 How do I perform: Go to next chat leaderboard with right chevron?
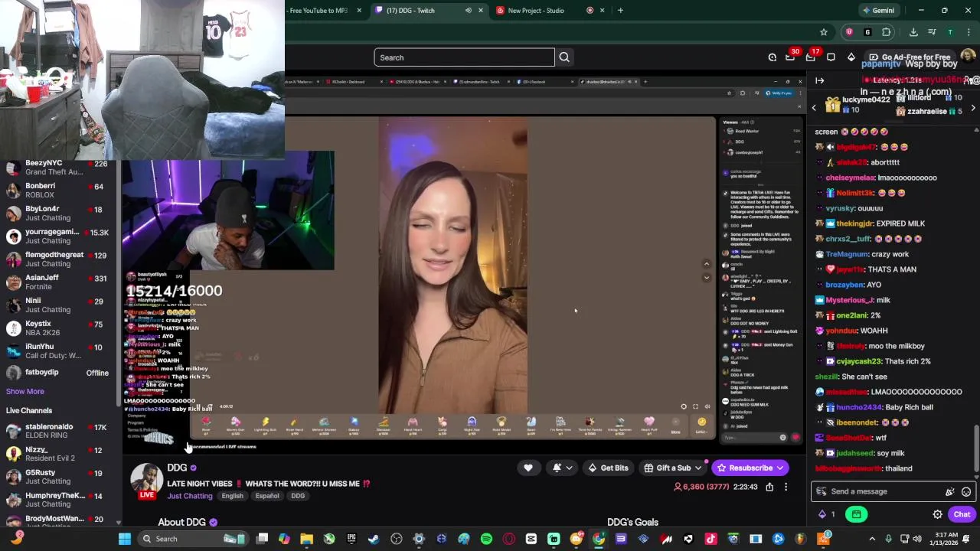pyautogui.click(x=973, y=108)
